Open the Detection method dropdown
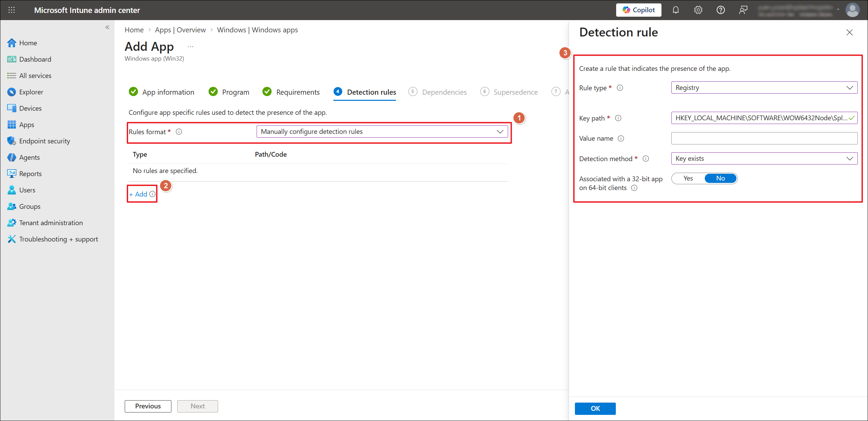The width and height of the screenshot is (868, 421). (x=764, y=158)
